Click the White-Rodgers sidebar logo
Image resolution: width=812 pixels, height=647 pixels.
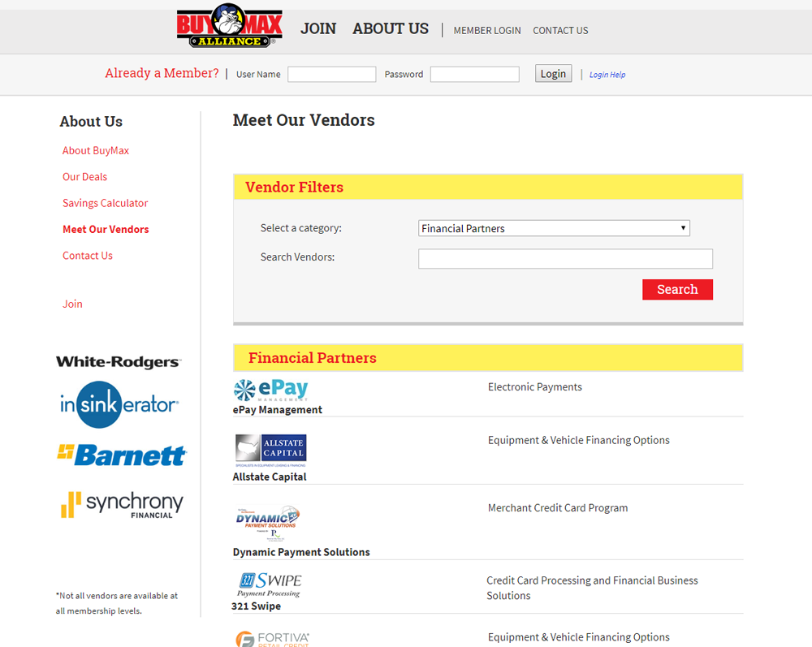pos(119,362)
